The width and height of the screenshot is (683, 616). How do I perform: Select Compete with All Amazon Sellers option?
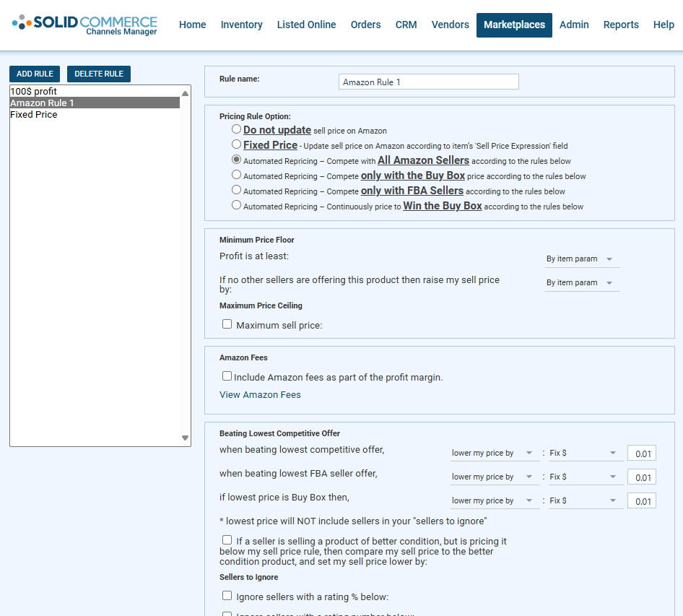click(236, 160)
